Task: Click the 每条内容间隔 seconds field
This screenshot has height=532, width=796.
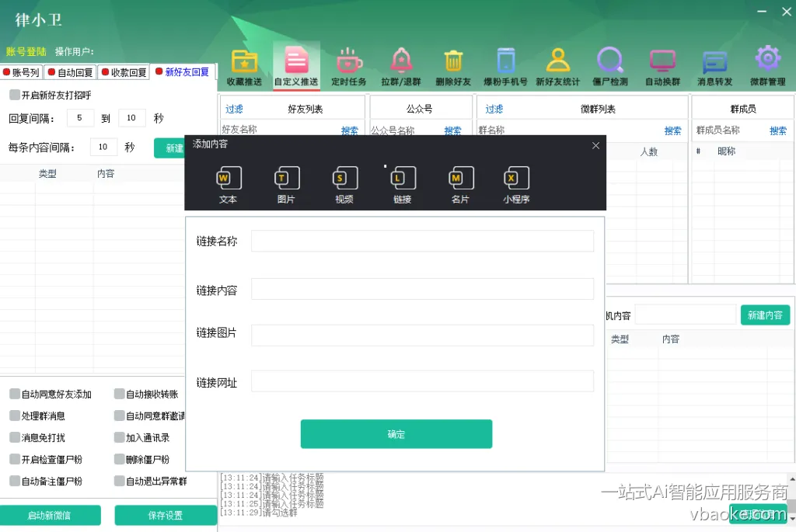Action: (x=103, y=147)
